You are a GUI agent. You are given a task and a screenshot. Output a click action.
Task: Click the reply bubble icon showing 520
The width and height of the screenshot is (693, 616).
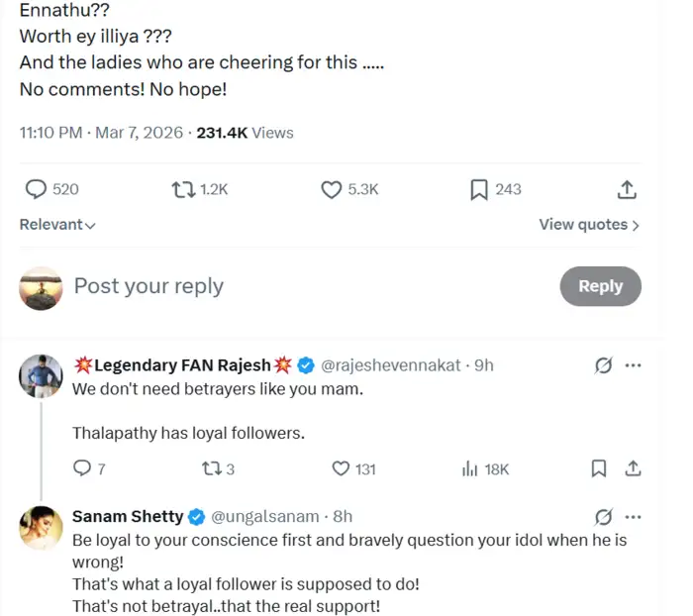[x=36, y=189]
